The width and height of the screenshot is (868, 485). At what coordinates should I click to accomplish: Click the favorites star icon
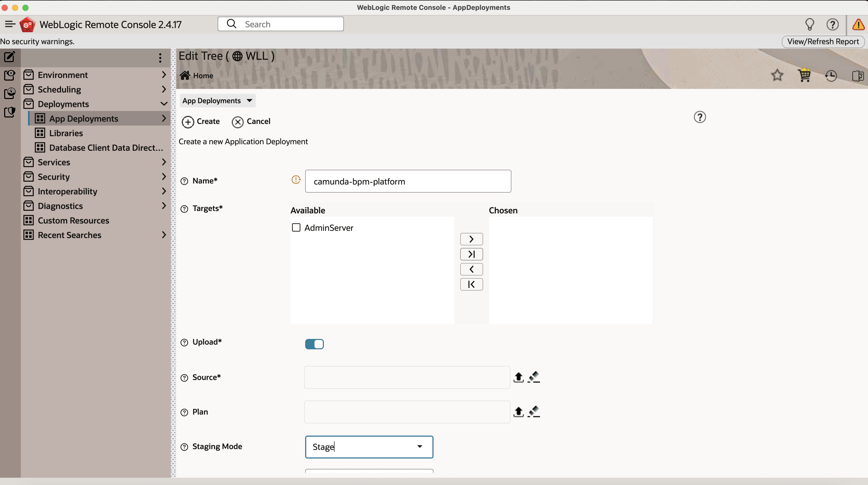(777, 75)
